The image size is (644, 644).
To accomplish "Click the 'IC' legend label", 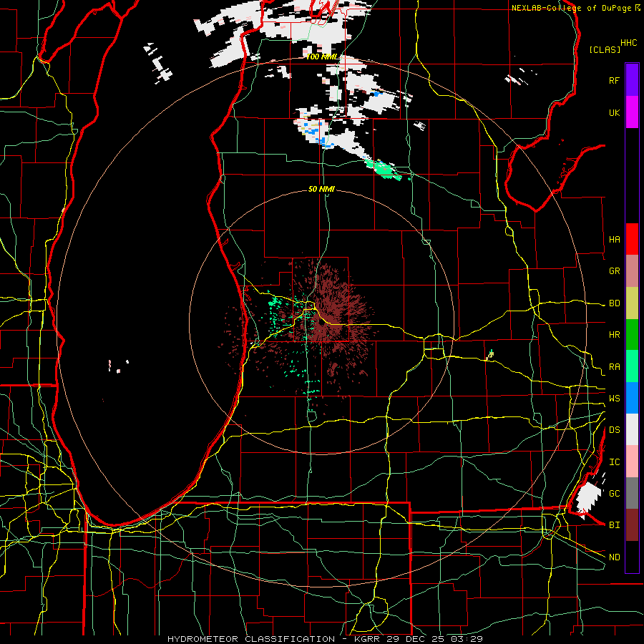I will (x=614, y=462).
